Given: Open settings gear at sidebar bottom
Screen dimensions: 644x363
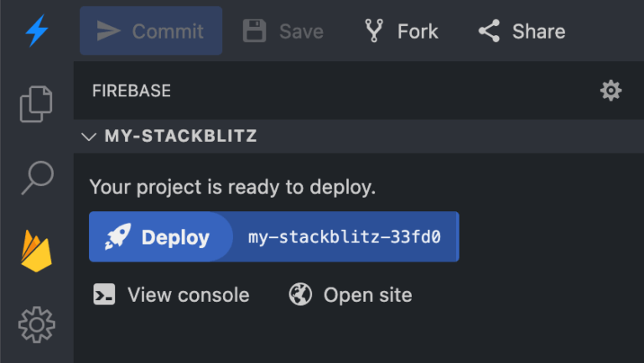Looking at the screenshot, I should click(x=37, y=324).
